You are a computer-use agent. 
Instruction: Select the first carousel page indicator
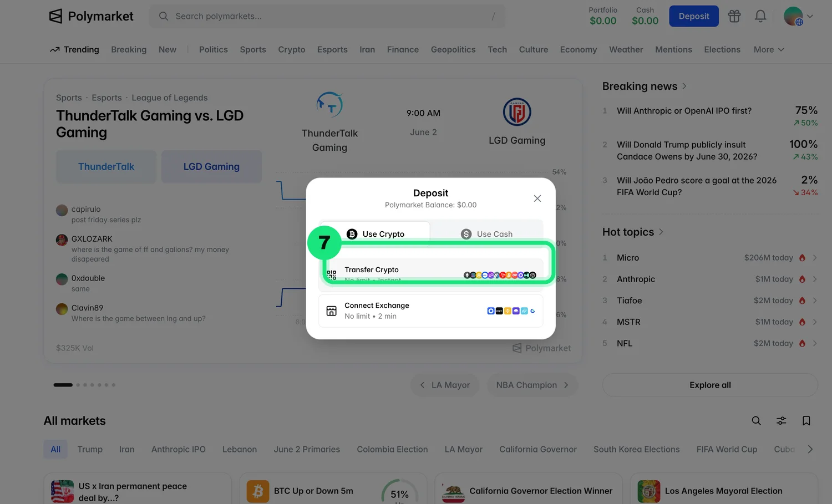[63, 385]
